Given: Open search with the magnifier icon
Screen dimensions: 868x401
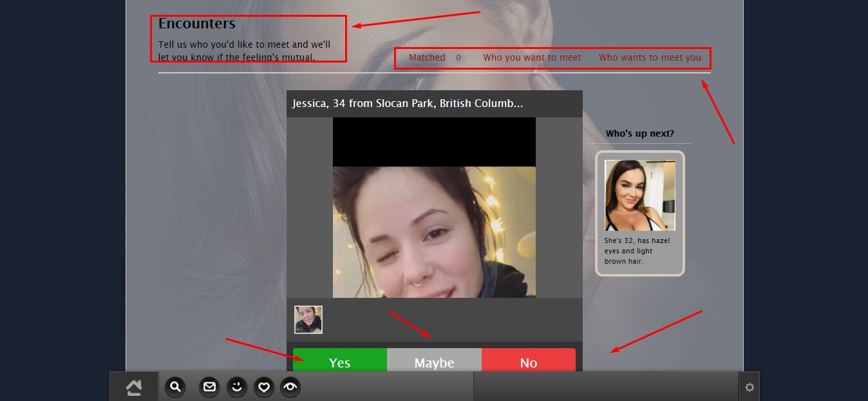Looking at the screenshot, I should [175, 387].
